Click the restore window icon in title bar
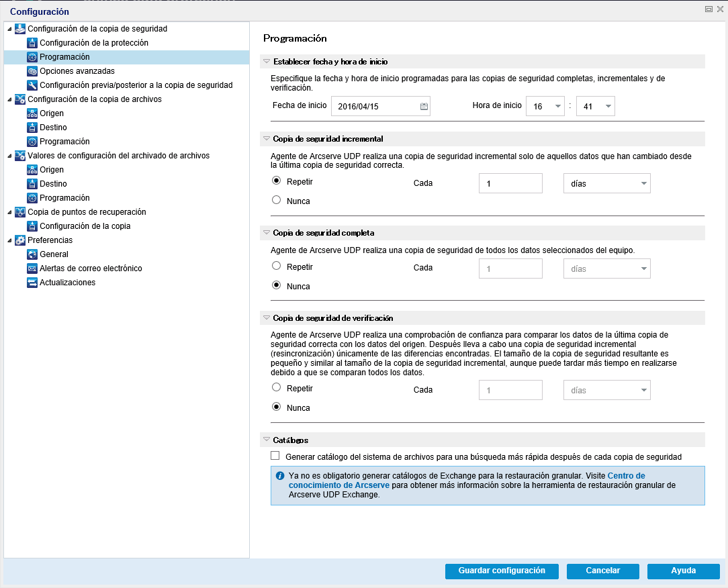 [x=709, y=9]
